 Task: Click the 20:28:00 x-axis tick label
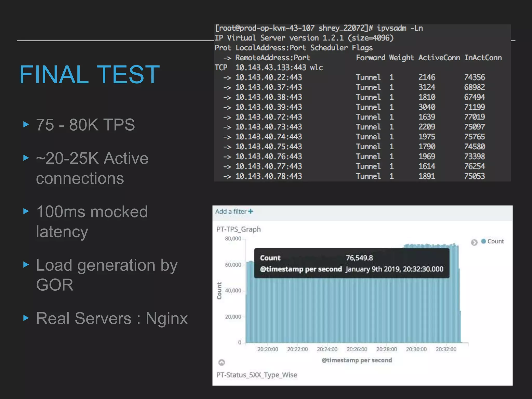(387, 349)
